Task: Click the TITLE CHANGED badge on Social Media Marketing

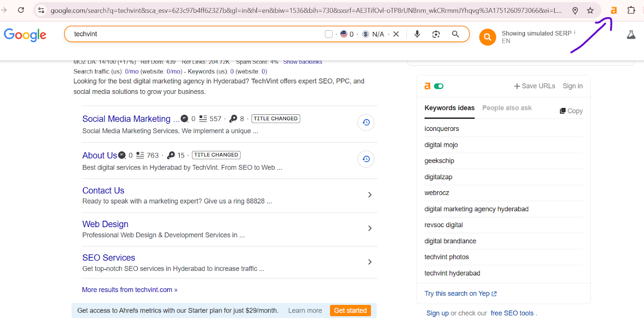Action: (x=276, y=118)
